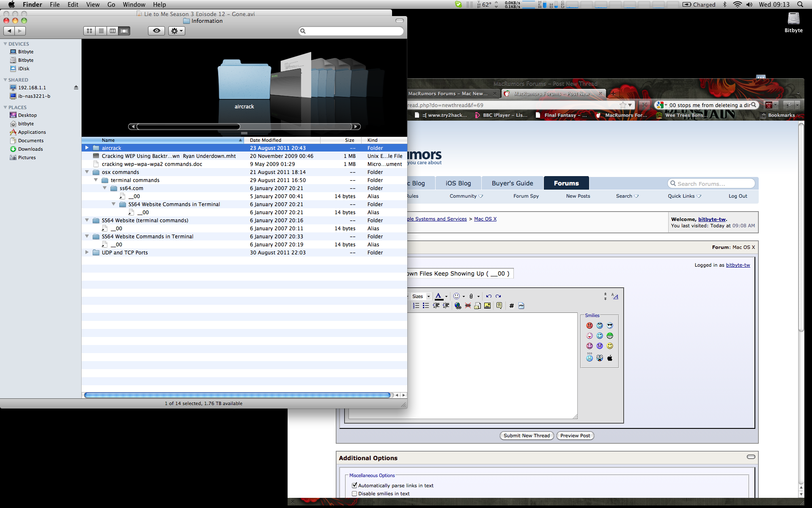This screenshot has width=812, height=508.
Task: Select Applications in Finder sidebar
Action: (x=32, y=132)
